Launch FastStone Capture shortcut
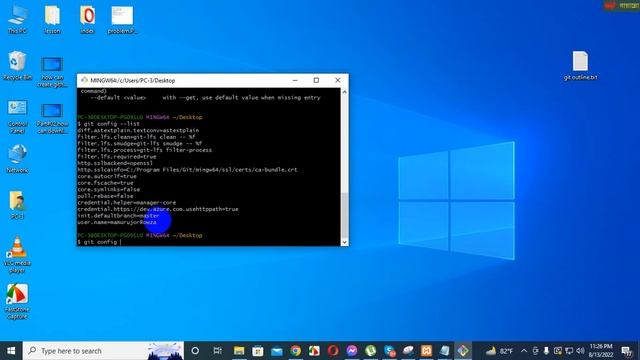 tap(17, 301)
